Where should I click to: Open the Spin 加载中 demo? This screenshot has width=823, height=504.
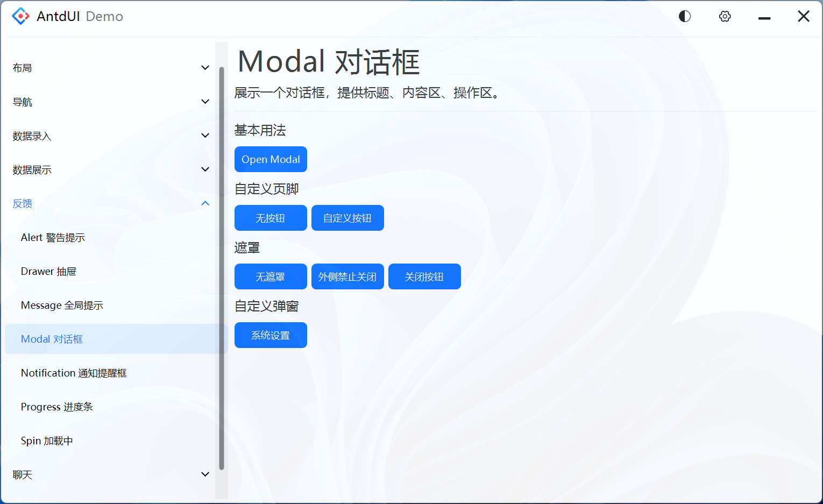46,441
